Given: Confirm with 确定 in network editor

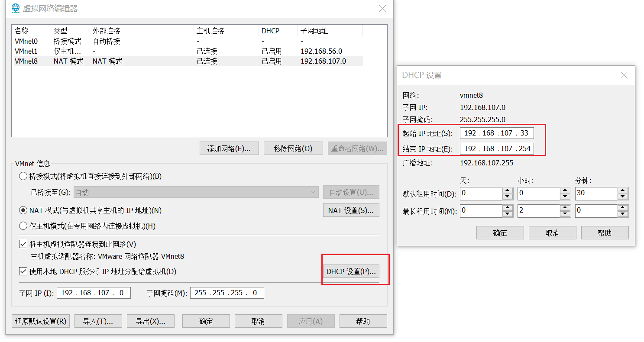Looking at the screenshot, I should coord(206,321).
